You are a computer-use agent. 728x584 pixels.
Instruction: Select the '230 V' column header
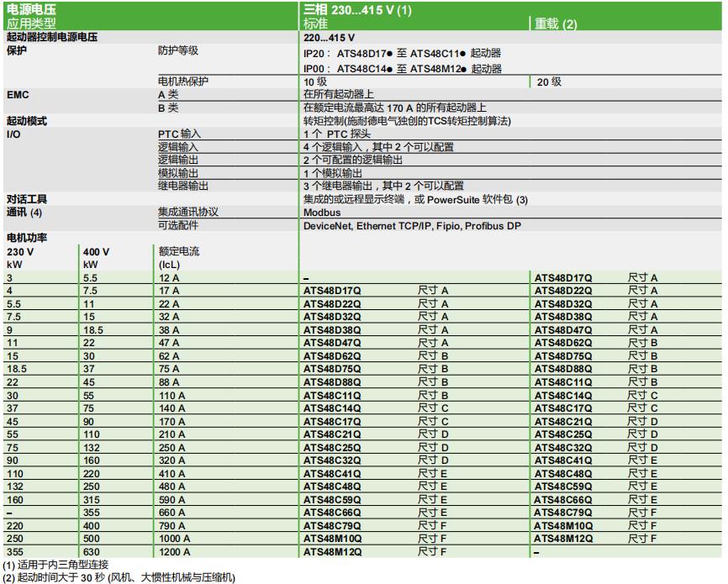20,252
